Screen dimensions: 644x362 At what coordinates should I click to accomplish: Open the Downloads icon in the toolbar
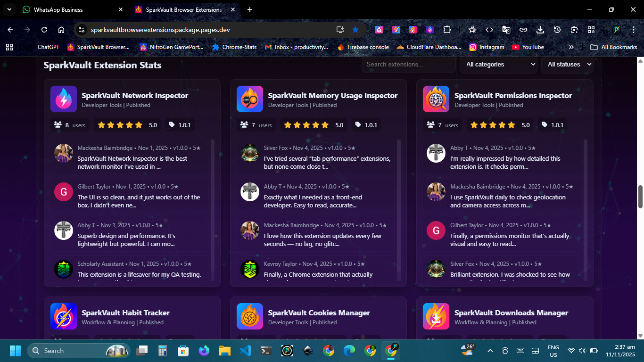(x=540, y=29)
